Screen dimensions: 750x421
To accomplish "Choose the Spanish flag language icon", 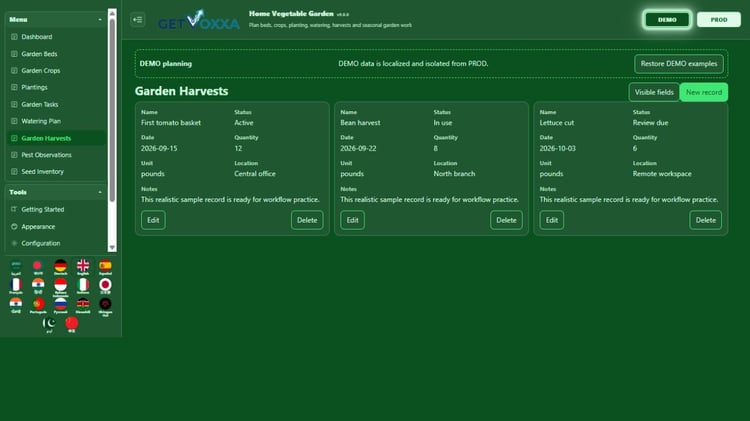I will coord(105,267).
